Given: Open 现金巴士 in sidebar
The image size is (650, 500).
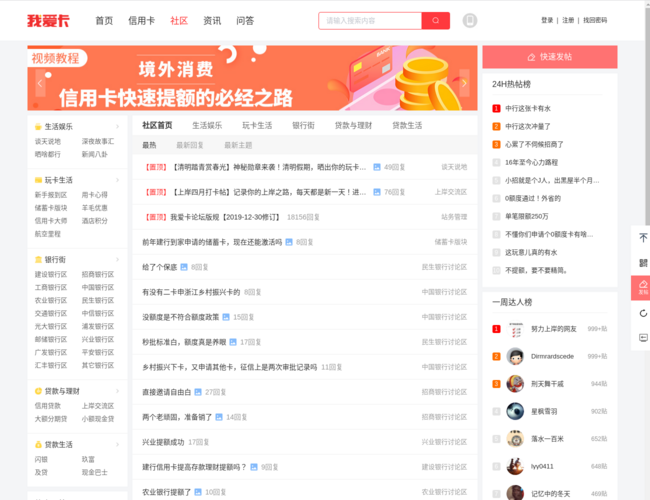Looking at the screenshot, I should pos(95,472).
